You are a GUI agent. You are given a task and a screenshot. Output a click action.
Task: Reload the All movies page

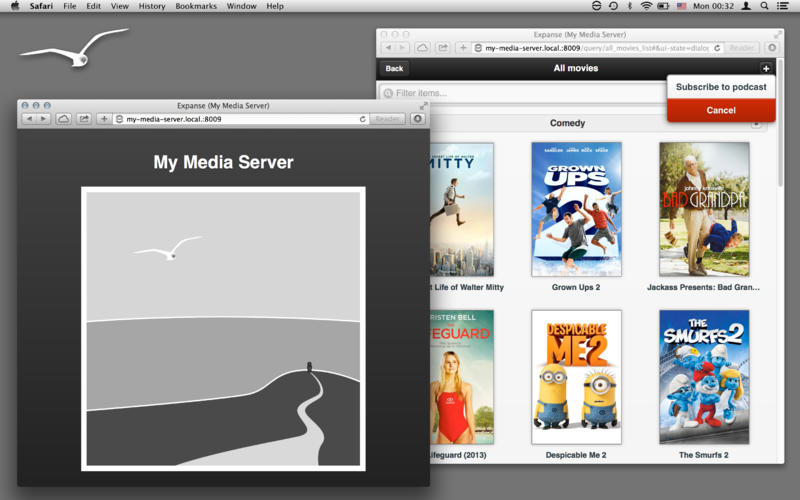[717, 48]
